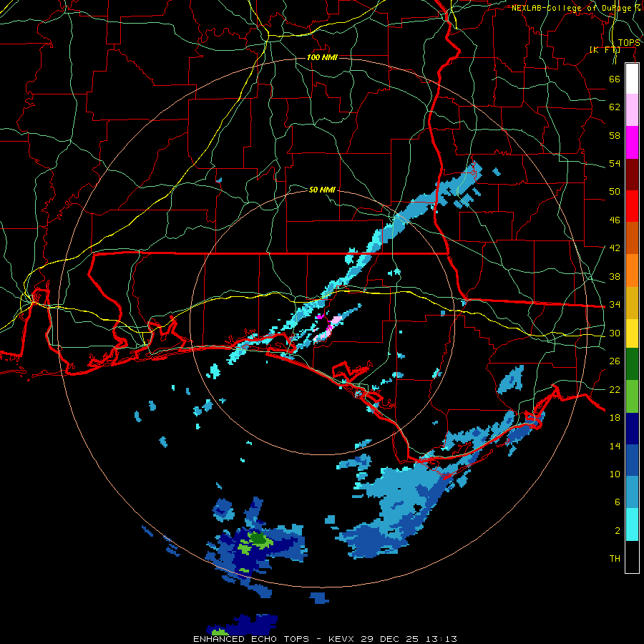Click the 34 legend value label
The height and width of the screenshot is (644, 644).
[x=615, y=305]
